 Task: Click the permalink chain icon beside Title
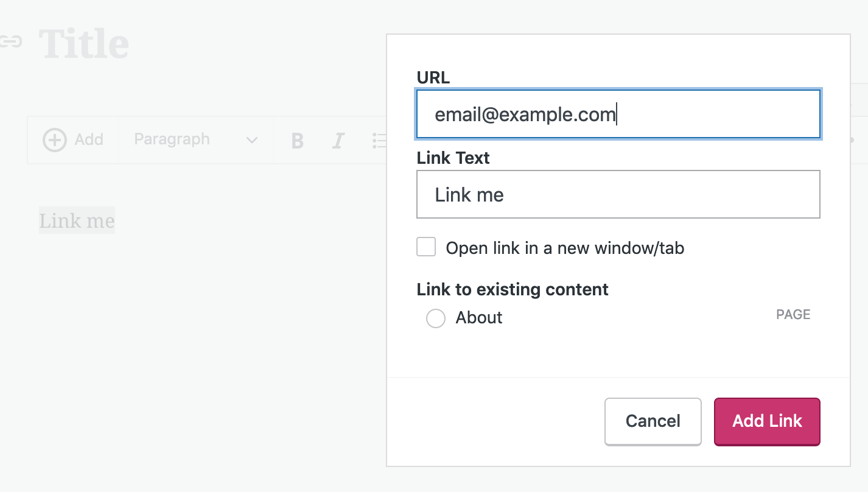click(10, 41)
